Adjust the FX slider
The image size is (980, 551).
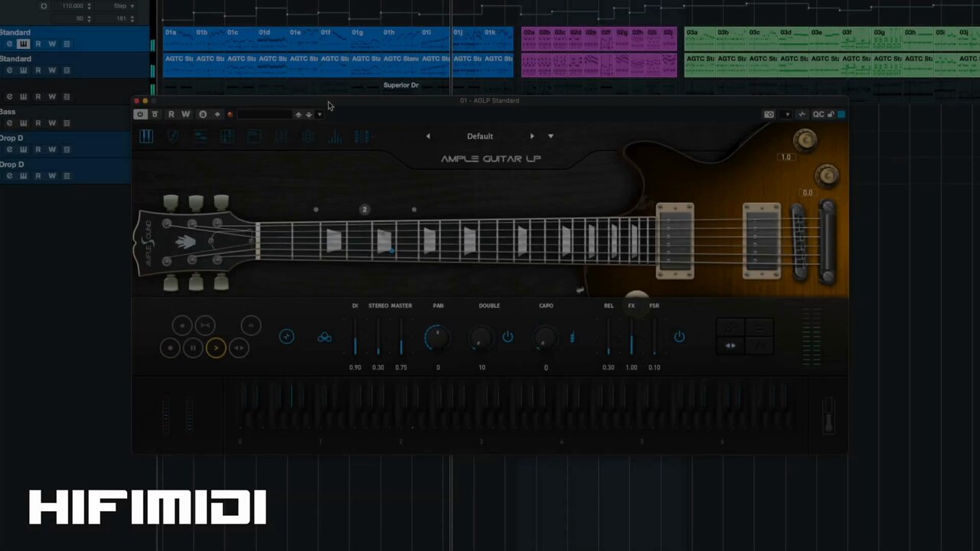coord(632,337)
